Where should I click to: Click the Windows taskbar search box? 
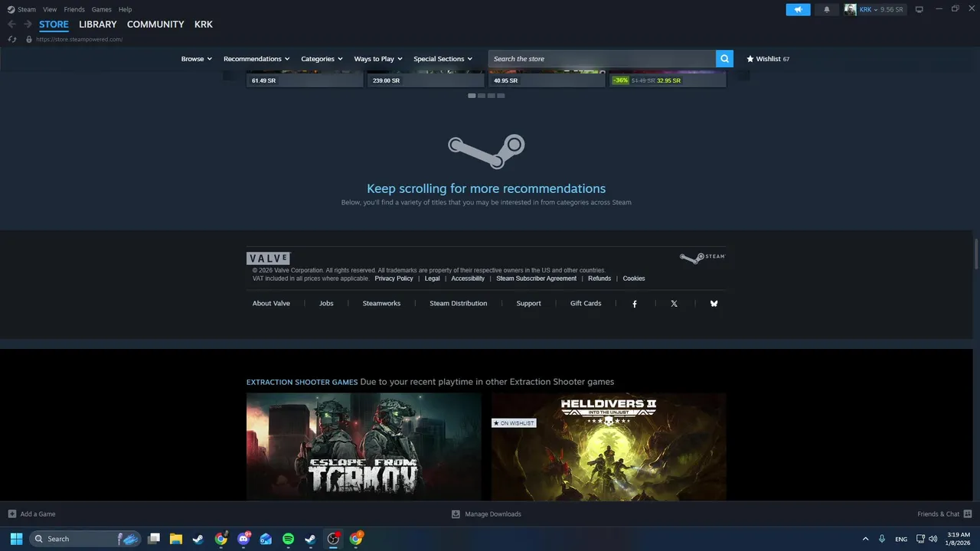pos(85,539)
